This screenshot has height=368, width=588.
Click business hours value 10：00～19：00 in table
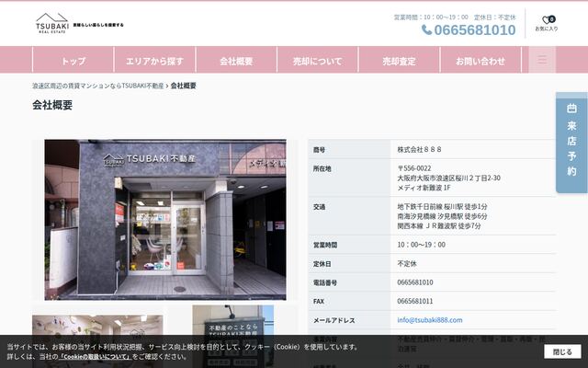tap(422, 245)
